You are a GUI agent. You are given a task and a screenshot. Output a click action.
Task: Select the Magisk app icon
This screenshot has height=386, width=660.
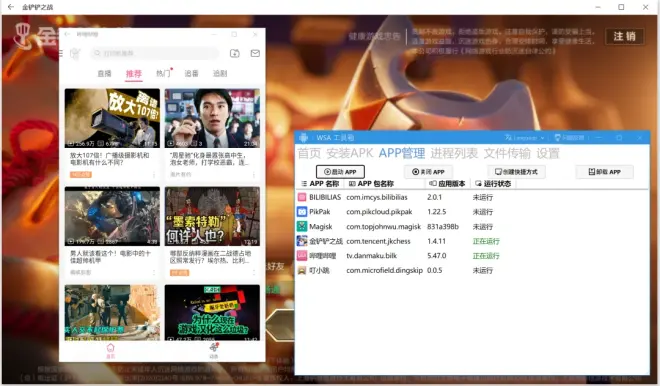click(x=302, y=226)
